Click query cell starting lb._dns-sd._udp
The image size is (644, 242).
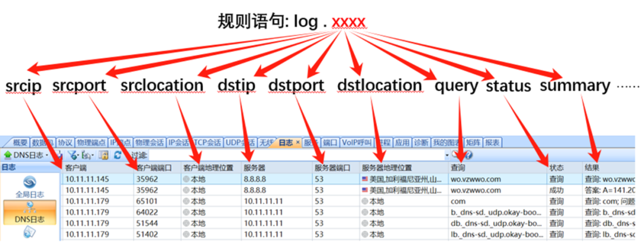pyautogui.click(x=497, y=234)
